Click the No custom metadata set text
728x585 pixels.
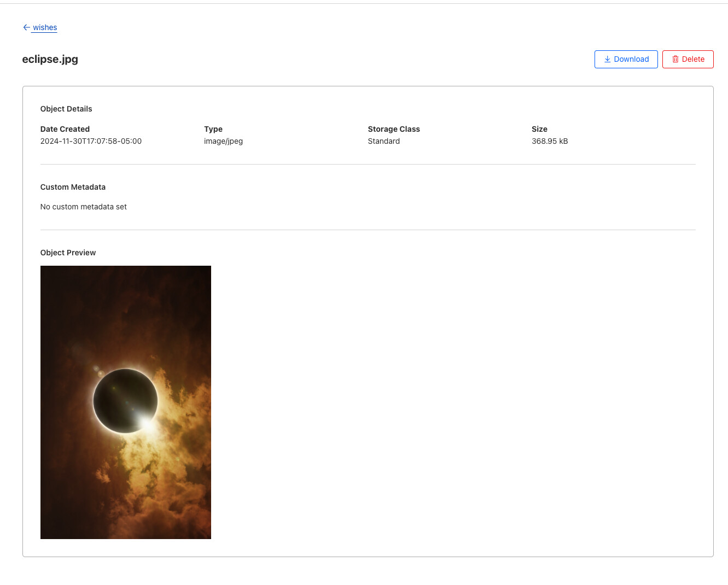[84, 207]
